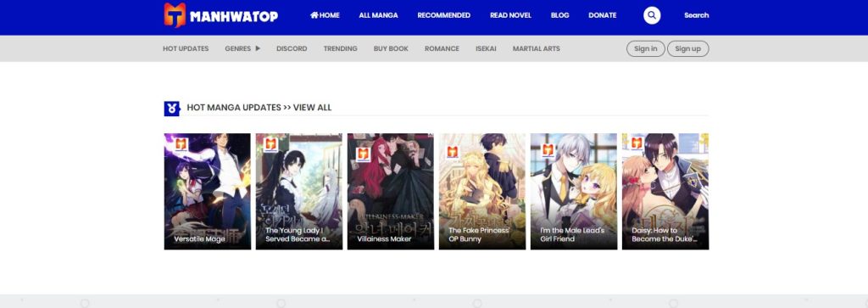Click the badge on The Young Lady I Served cover
Screen dimensions: 868x308
click(270, 144)
